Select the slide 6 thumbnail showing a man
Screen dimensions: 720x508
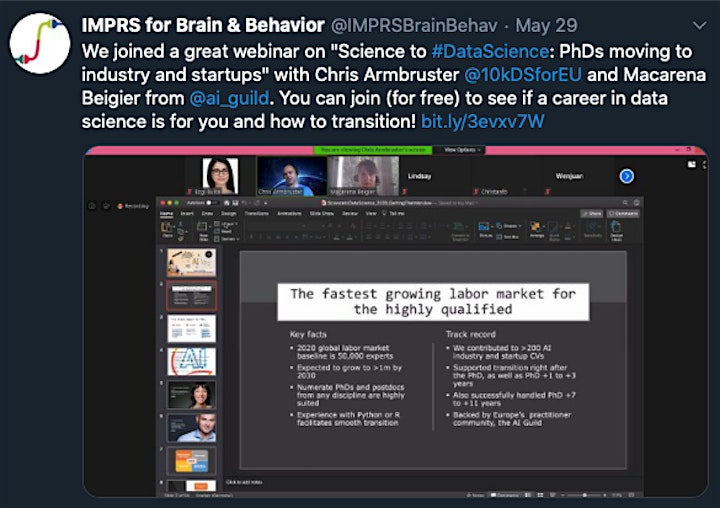pyautogui.click(x=191, y=428)
